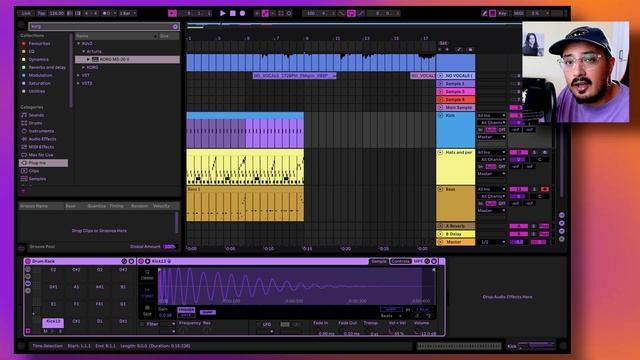Screen dimensions: 640x360
Task: Click the MIDI arrangement overdub plus icon
Action: (x=257, y=13)
